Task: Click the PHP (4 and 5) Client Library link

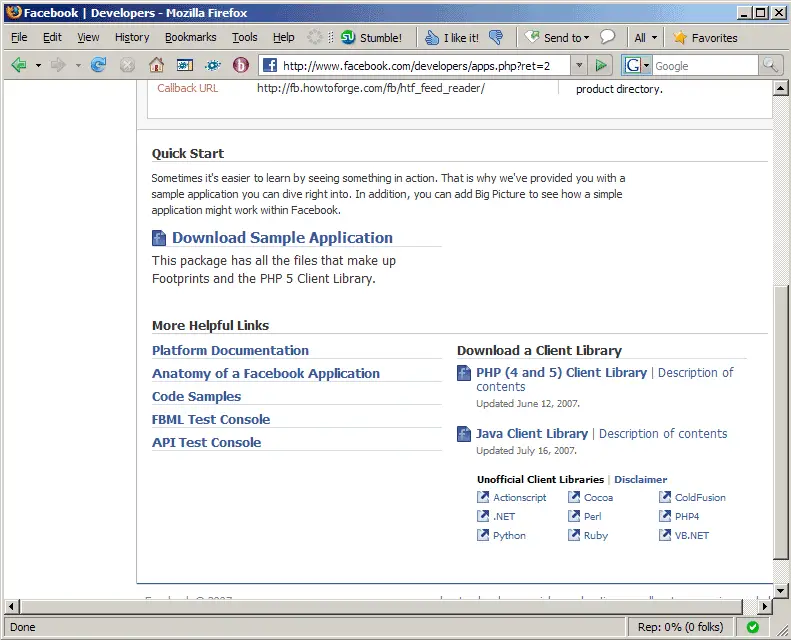Action: click(561, 373)
